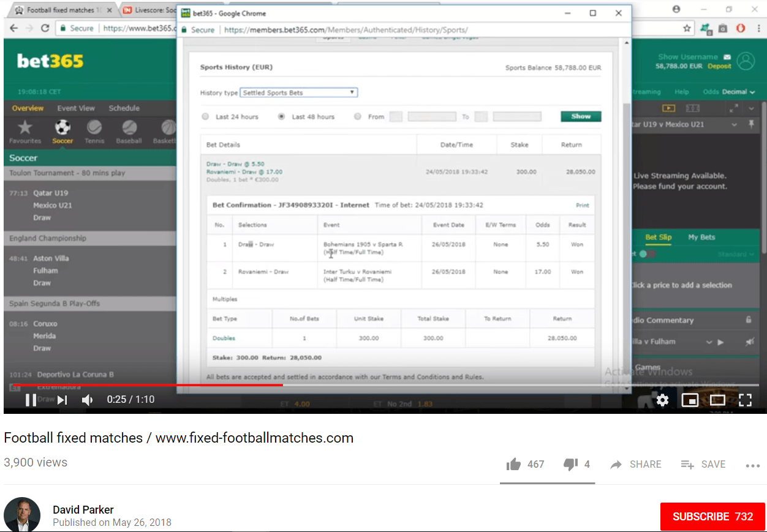This screenshot has width=767, height=532.
Task: Open the Schedule tab
Action: [x=124, y=108]
